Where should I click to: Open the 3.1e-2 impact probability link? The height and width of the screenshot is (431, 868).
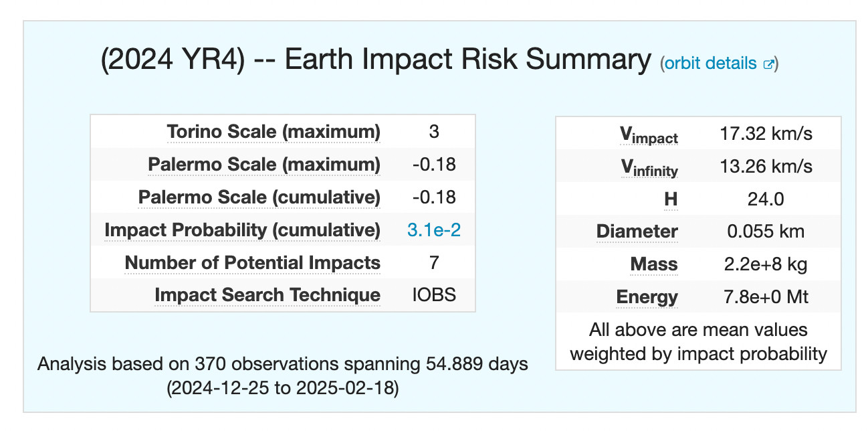pyautogui.click(x=433, y=230)
